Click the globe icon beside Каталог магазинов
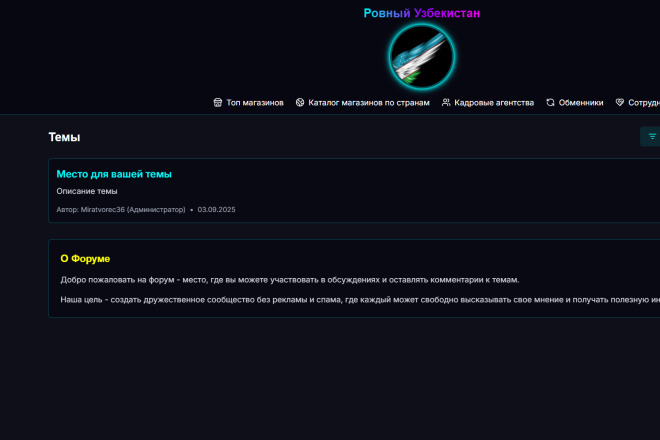Viewport: 660px width, 440px height. point(300,103)
